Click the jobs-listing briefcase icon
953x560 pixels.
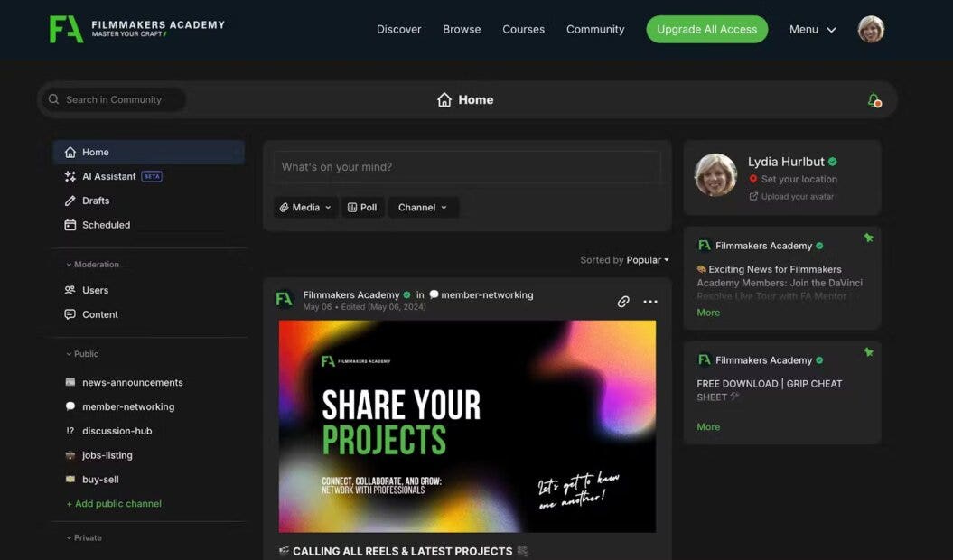[70, 455]
